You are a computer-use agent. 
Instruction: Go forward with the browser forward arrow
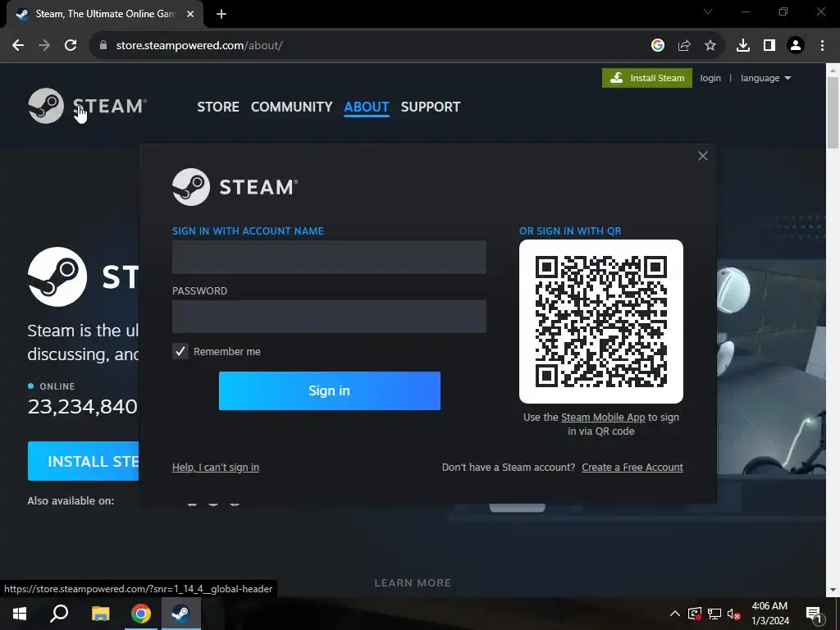point(44,46)
